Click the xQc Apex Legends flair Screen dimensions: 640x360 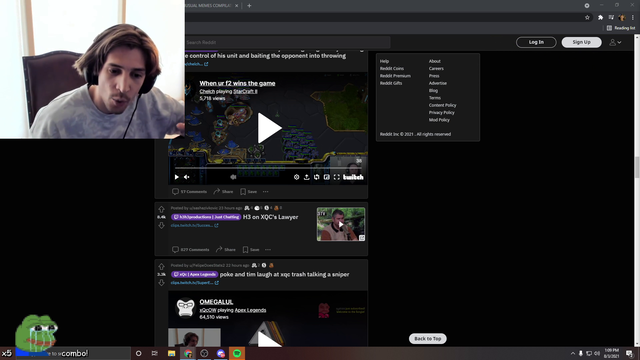point(194,274)
